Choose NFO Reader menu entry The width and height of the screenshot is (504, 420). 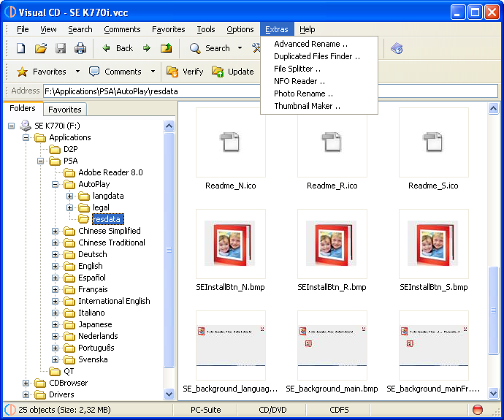tap(319, 81)
